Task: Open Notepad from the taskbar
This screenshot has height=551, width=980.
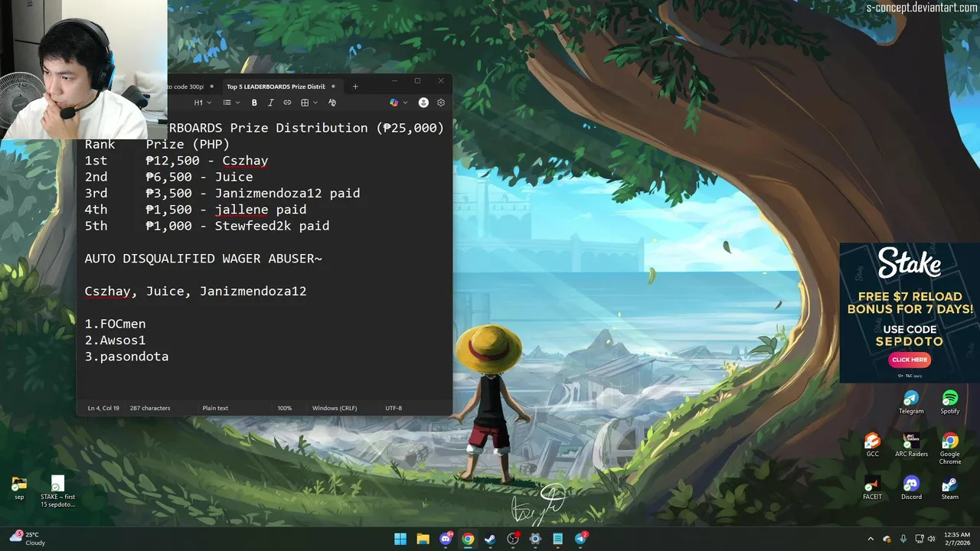Action: coord(558,539)
